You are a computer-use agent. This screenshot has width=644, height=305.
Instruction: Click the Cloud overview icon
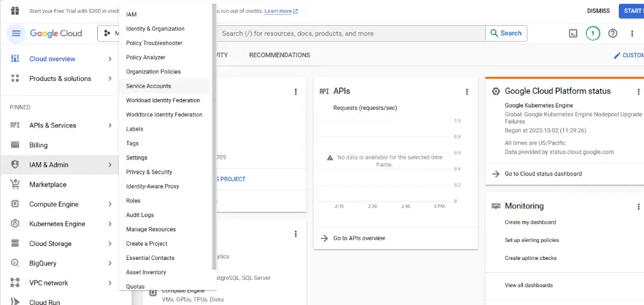[x=15, y=59]
